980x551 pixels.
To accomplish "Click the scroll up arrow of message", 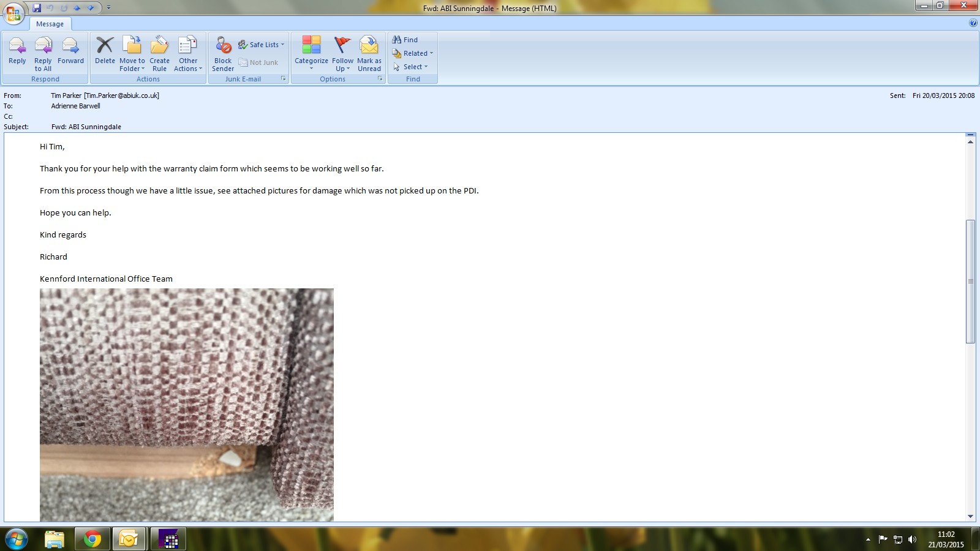I will pyautogui.click(x=970, y=142).
